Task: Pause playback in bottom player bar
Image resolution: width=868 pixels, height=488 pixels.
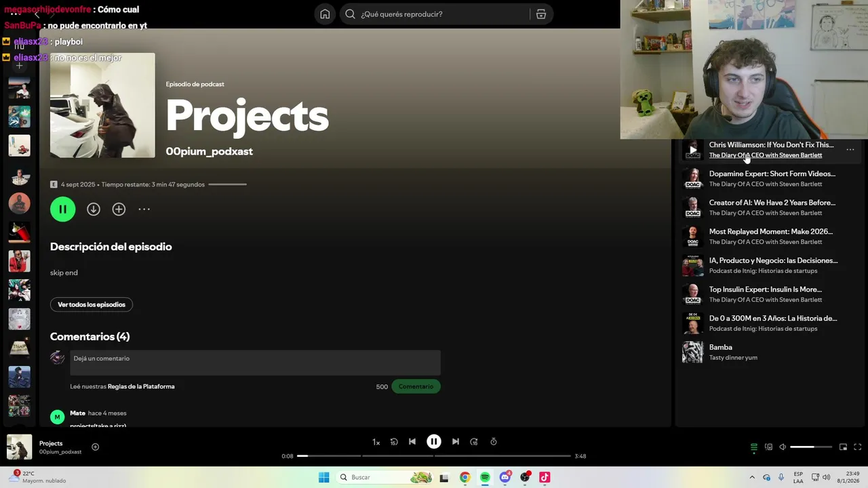Action: [434, 442]
